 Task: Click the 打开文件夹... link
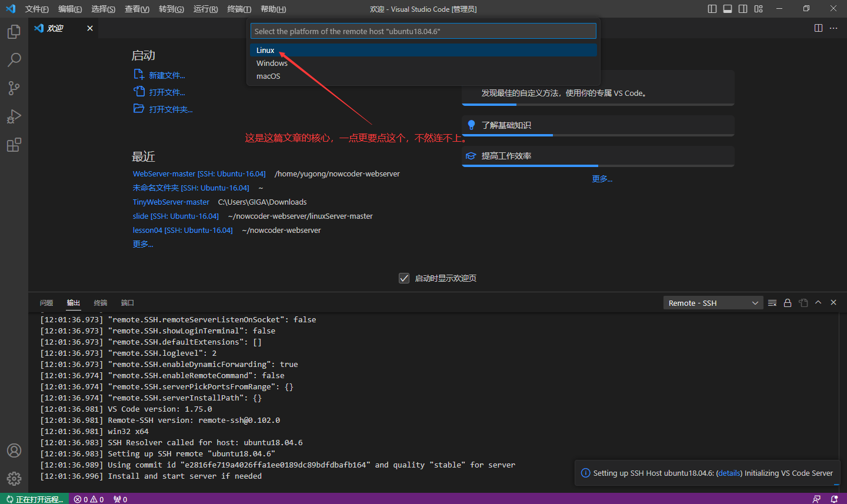coord(163,109)
